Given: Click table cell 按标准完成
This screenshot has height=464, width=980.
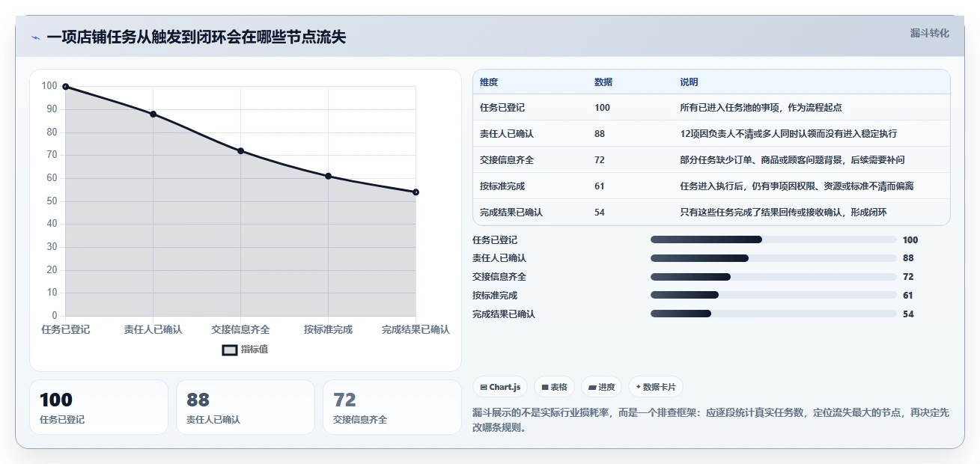Looking at the screenshot, I should point(502,186).
